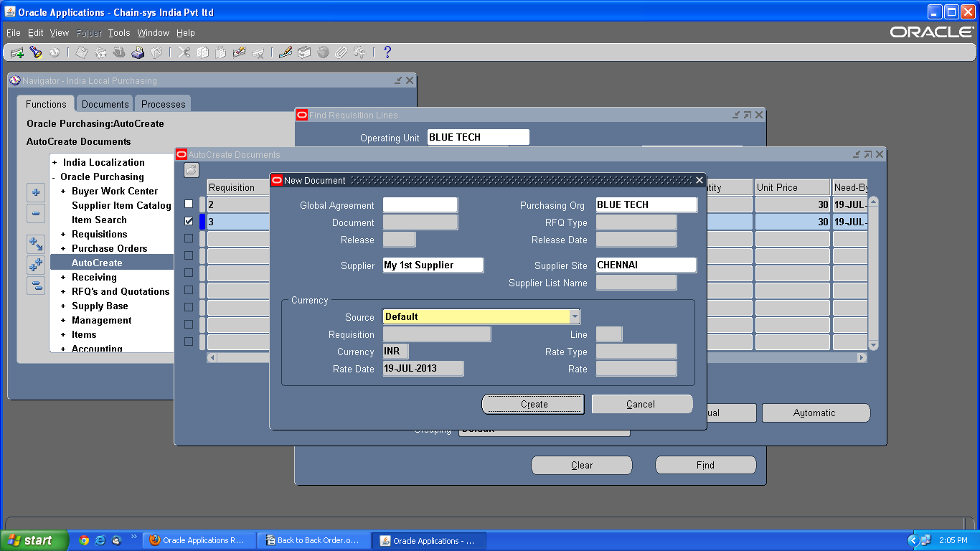
Task: Expand the RFQ's and Quotations node
Action: [x=63, y=292]
